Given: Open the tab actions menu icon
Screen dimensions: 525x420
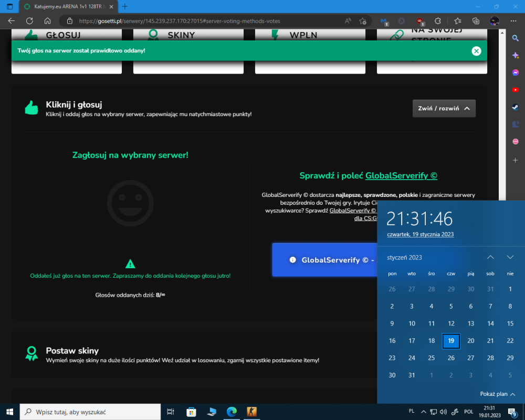Looking at the screenshot, I should (9, 6).
